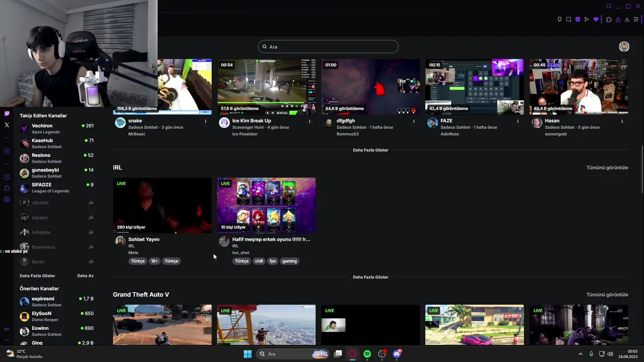Open the Sohbet Yayını live stream thumbnail
This screenshot has width=644, height=362.
tap(162, 205)
